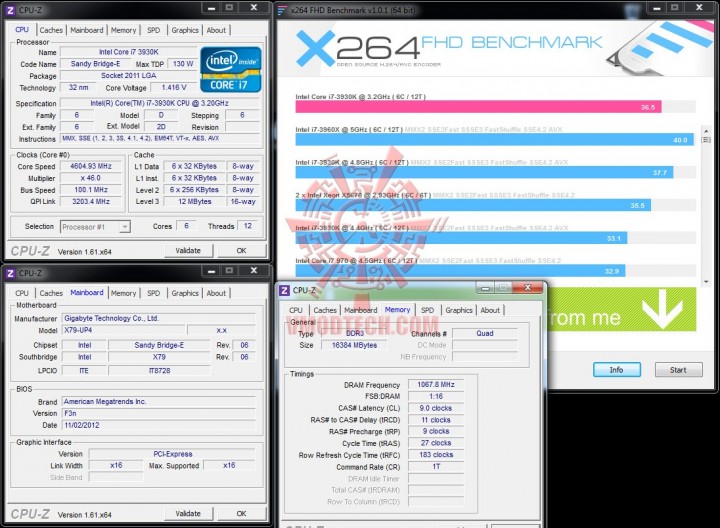Switch to Caches tab in top CPU-Z window
This screenshot has height=528, width=720.
(51, 30)
